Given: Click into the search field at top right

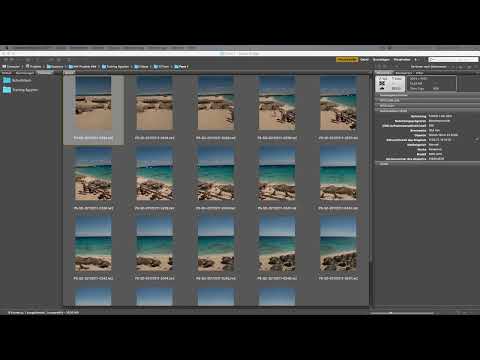Looking at the screenshot, I should point(453,60).
